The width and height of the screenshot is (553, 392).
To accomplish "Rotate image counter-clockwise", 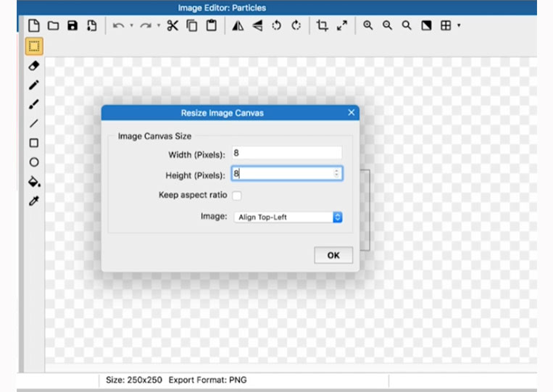I will click(x=277, y=25).
